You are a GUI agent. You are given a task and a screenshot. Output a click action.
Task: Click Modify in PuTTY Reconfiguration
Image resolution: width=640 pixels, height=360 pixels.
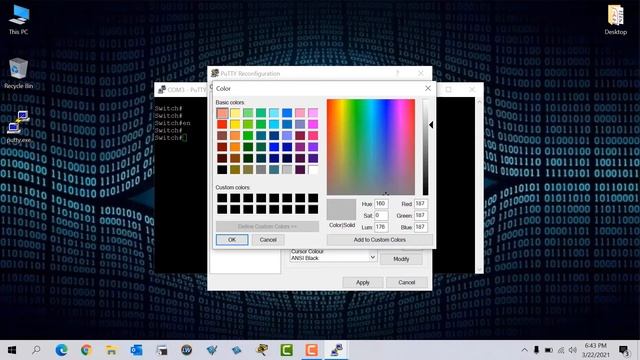tap(401, 259)
